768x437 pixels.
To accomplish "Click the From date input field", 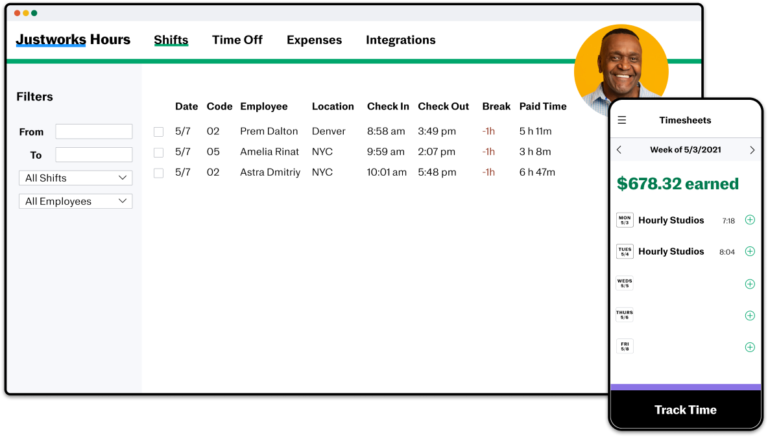I will 94,132.
